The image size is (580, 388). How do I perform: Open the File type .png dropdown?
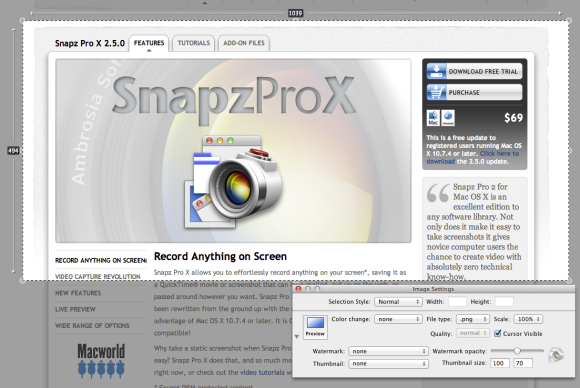click(473, 319)
